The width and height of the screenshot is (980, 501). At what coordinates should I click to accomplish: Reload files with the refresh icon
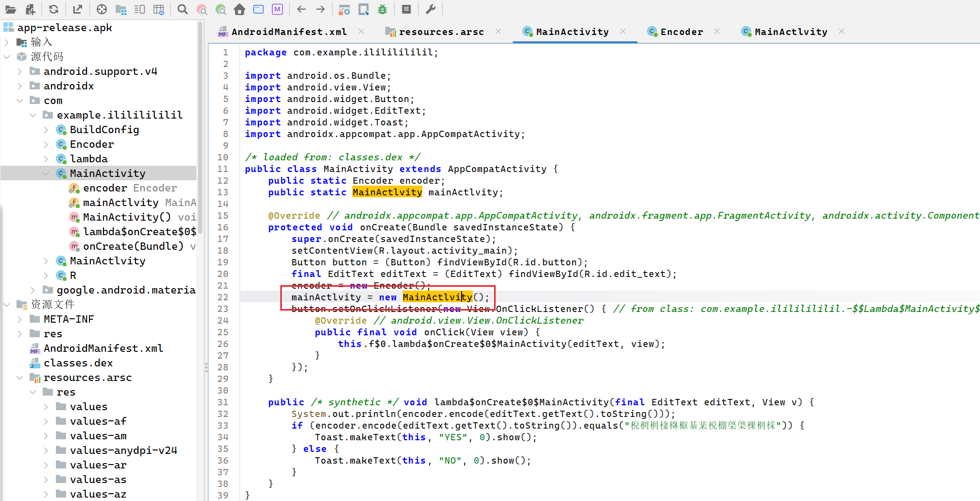click(x=53, y=9)
